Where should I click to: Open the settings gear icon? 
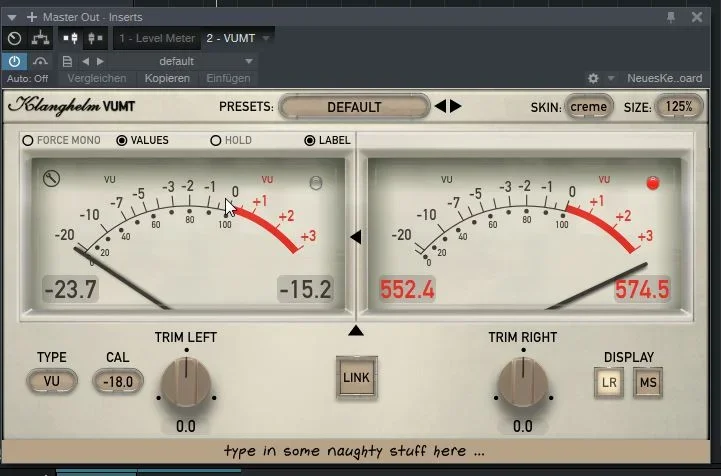pos(593,79)
